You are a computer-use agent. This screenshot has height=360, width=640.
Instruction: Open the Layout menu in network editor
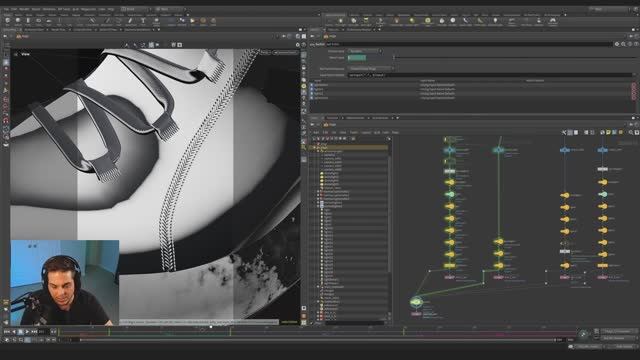(x=366, y=132)
